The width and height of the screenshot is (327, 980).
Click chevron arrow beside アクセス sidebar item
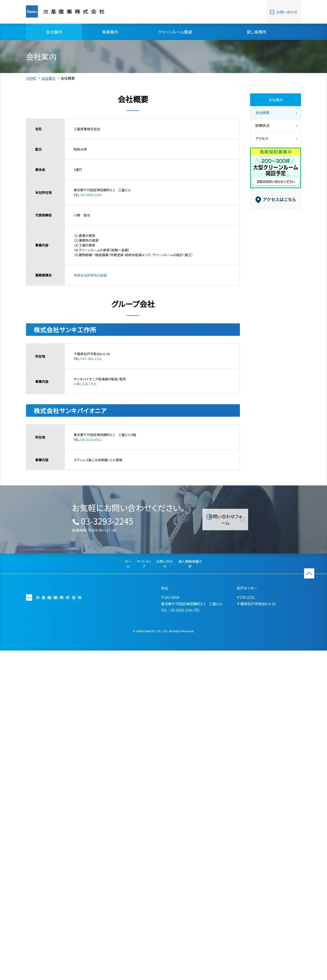click(296, 139)
